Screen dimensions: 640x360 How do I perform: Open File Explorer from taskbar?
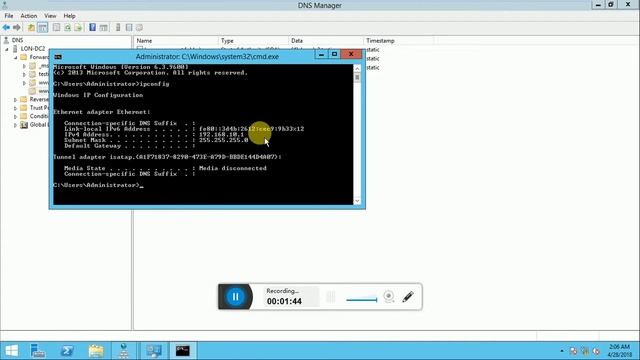(x=96, y=351)
